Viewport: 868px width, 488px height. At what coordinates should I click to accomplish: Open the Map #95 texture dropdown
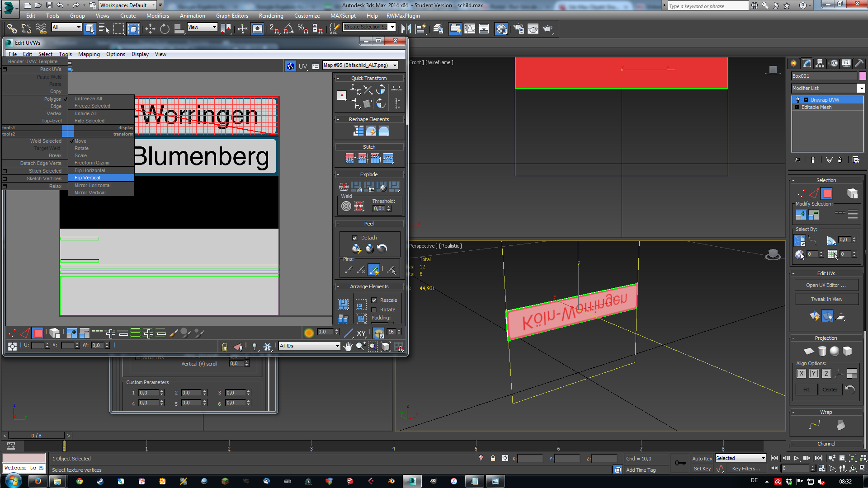click(395, 66)
